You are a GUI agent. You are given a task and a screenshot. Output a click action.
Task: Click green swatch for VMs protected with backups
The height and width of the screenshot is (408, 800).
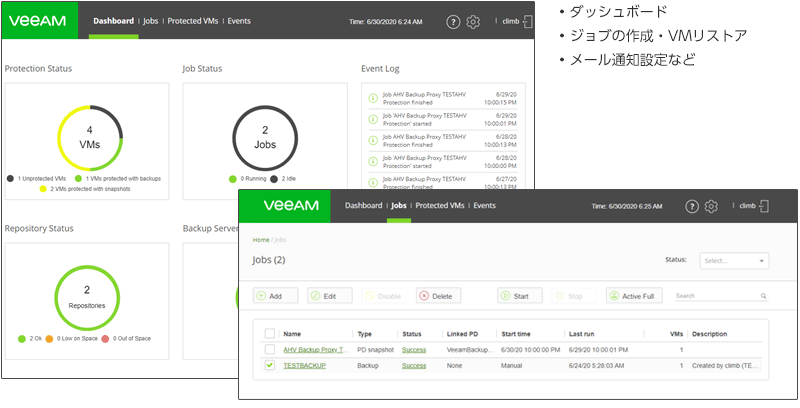[x=79, y=178]
